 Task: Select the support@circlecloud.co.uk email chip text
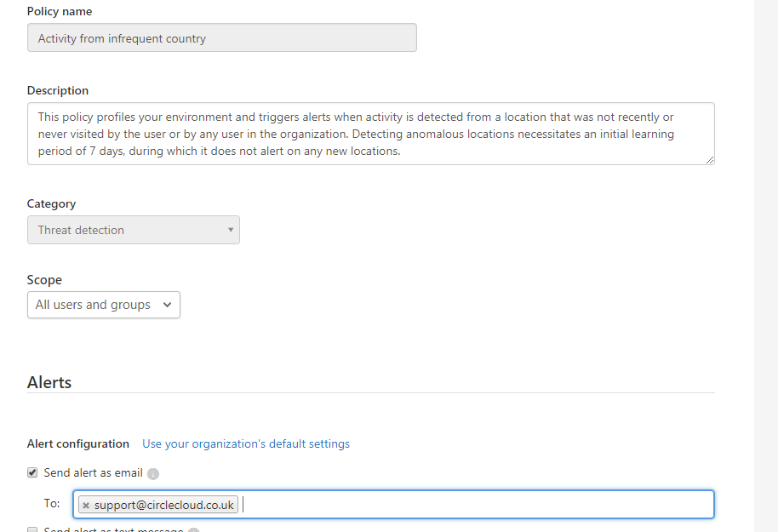(x=164, y=506)
